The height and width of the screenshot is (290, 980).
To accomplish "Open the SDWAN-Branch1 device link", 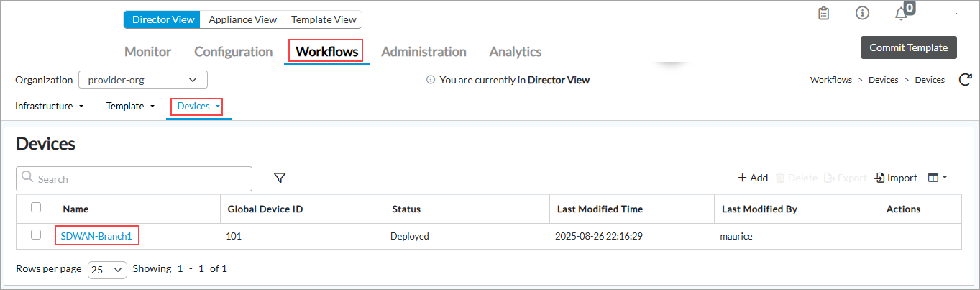I will click(96, 235).
